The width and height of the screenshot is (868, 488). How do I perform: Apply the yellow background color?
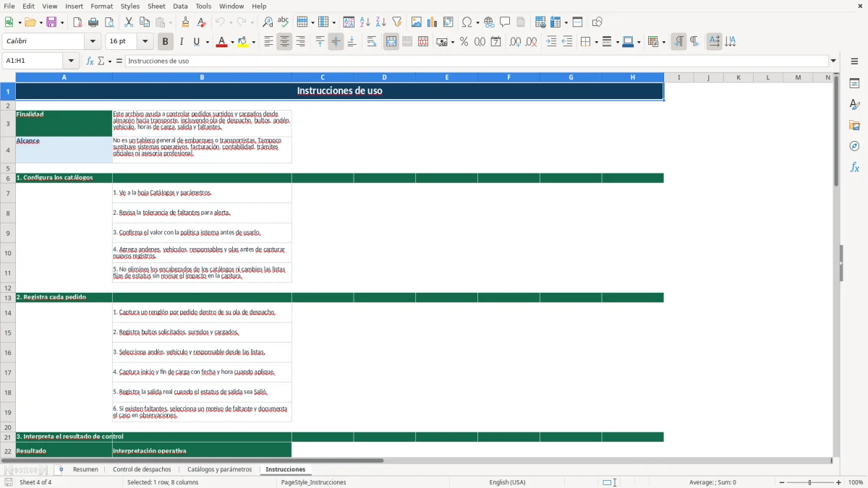pos(242,42)
